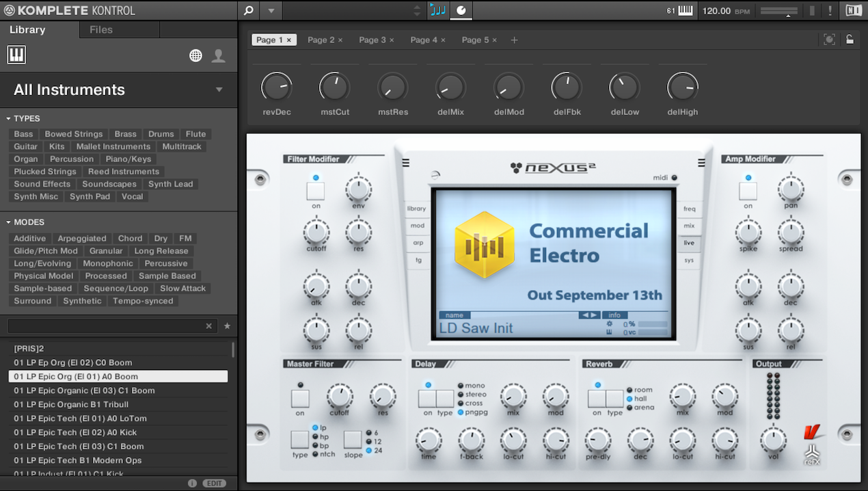The image size is (868, 491).
Task: Open the Nexus library tab
Action: point(416,209)
